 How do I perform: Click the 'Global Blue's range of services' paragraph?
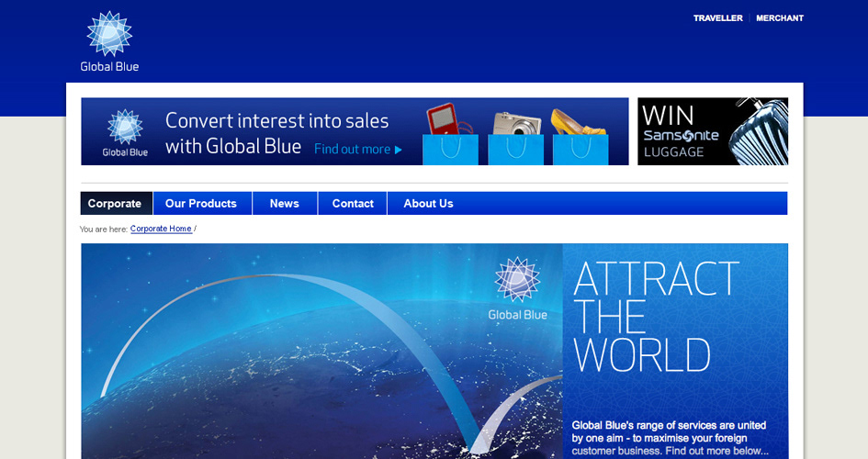tap(670, 438)
